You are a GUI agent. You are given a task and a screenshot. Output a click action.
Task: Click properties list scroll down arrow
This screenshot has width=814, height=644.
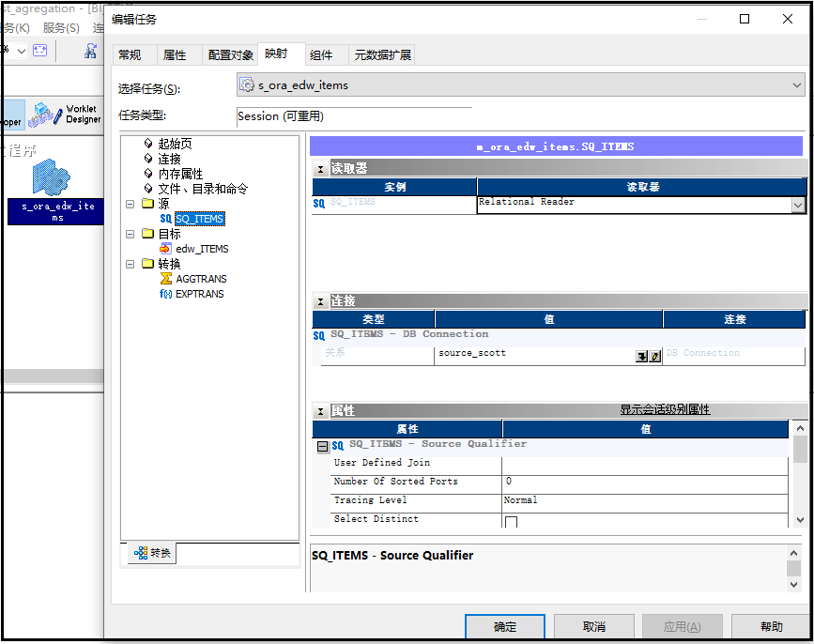tap(800, 519)
